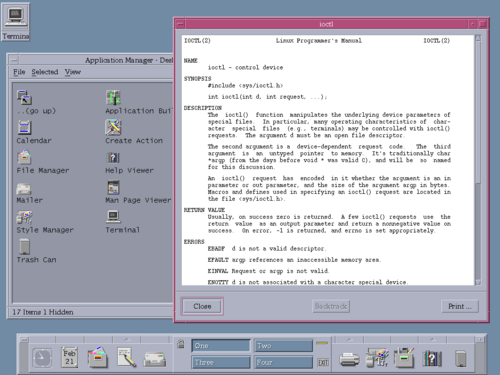This screenshot has height=375, width=500.
Task: Click the Application Manager title bar
Action: [97, 60]
